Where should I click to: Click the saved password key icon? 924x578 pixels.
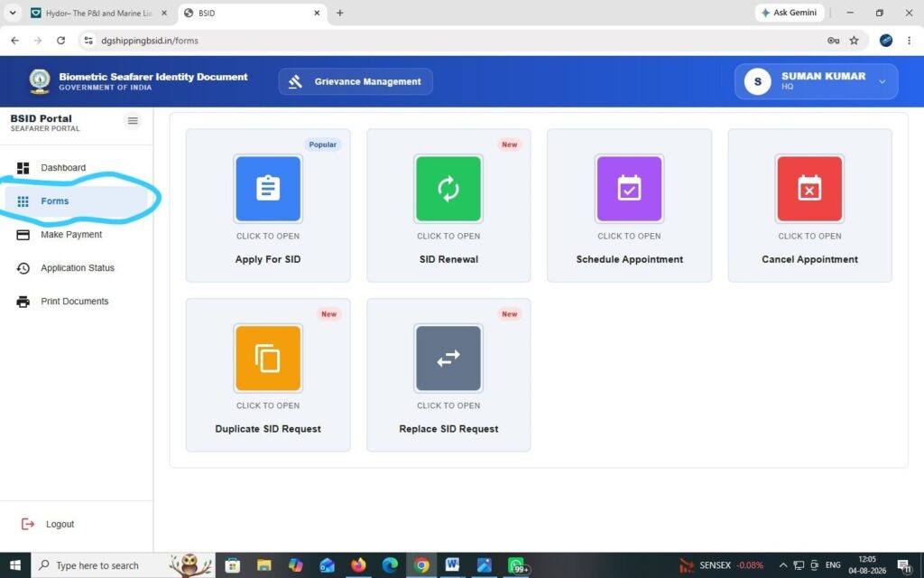coord(833,41)
